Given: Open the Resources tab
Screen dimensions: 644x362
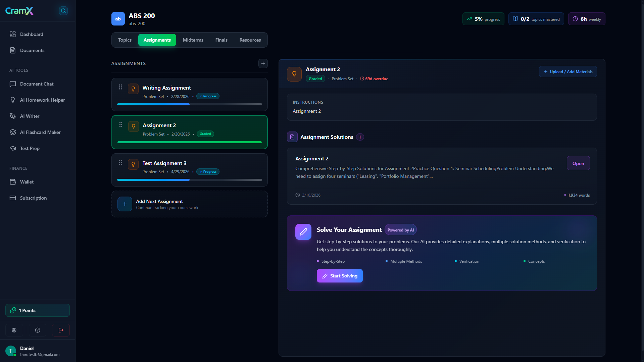Looking at the screenshot, I should point(250,40).
